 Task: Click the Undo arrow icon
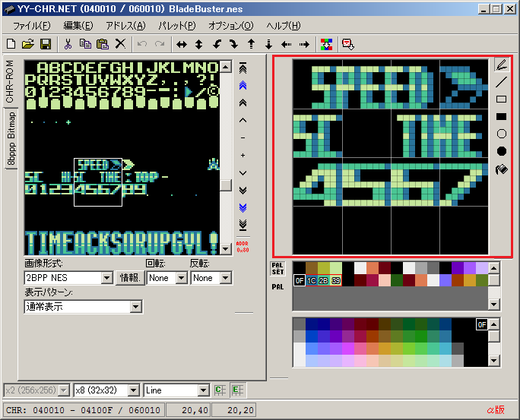point(142,44)
